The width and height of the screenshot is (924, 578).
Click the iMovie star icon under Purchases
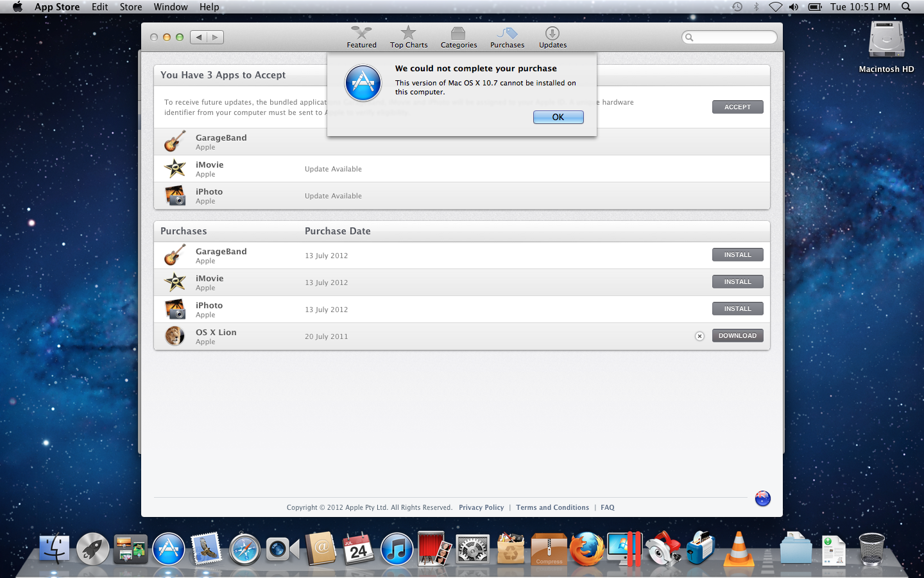click(x=175, y=282)
